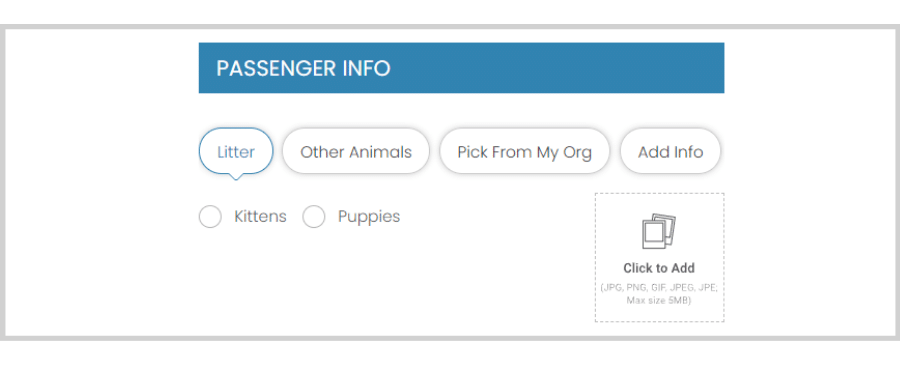Viewport: 900px width, 380px height.
Task: Go to the Add Info tab
Action: (670, 152)
